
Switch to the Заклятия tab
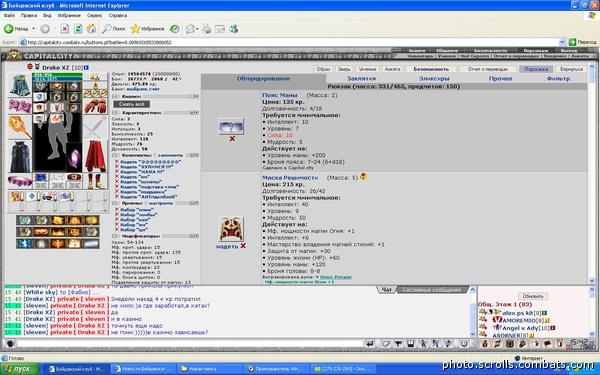[x=361, y=78]
